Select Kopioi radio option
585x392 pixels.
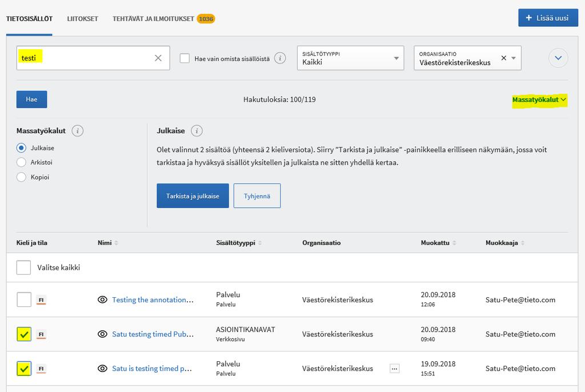[21, 177]
